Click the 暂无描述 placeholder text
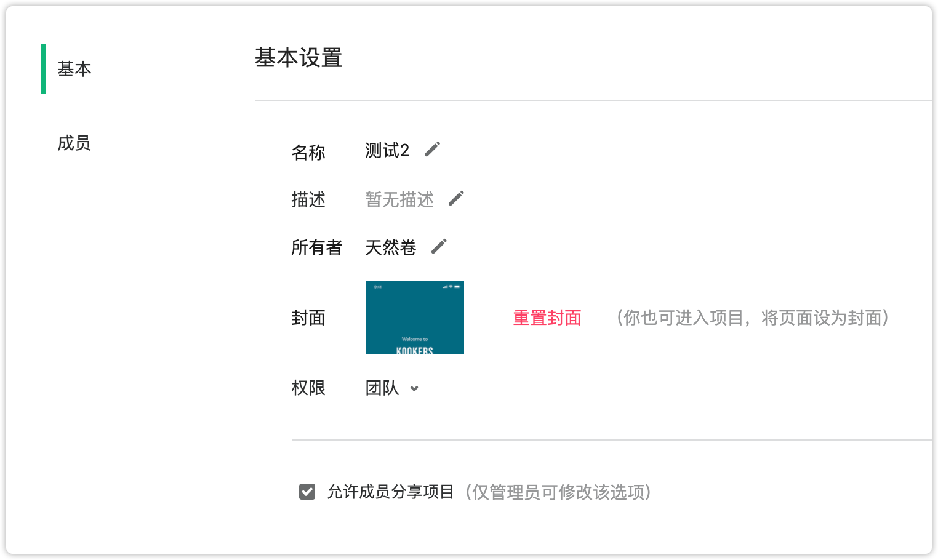Screen dimensions: 938x560 pyautogui.click(x=399, y=199)
